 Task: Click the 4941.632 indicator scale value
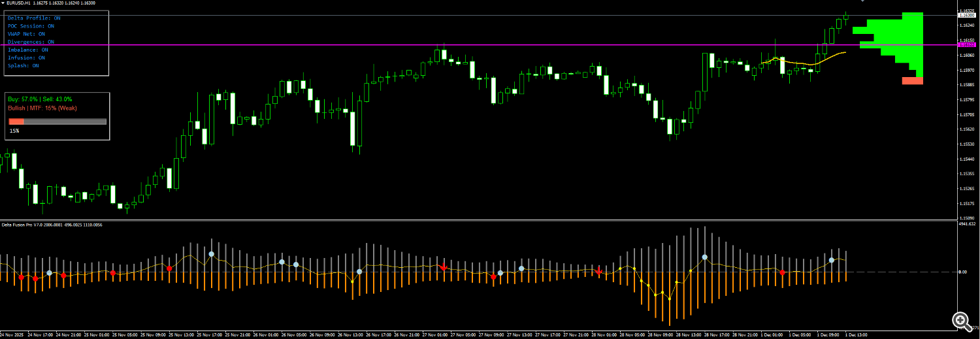point(968,223)
